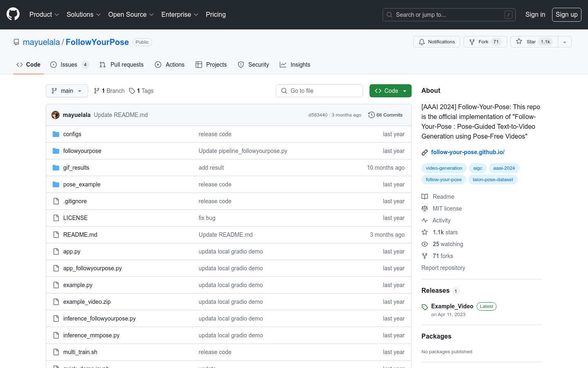Image resolution: width=588 pixels, height=368 pixels.
Task: Click the Go to file field
Action: [319, 91]
